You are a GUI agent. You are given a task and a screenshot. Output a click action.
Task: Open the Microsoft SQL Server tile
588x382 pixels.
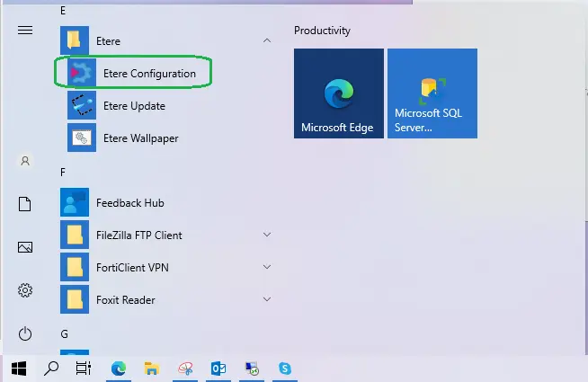432,93
